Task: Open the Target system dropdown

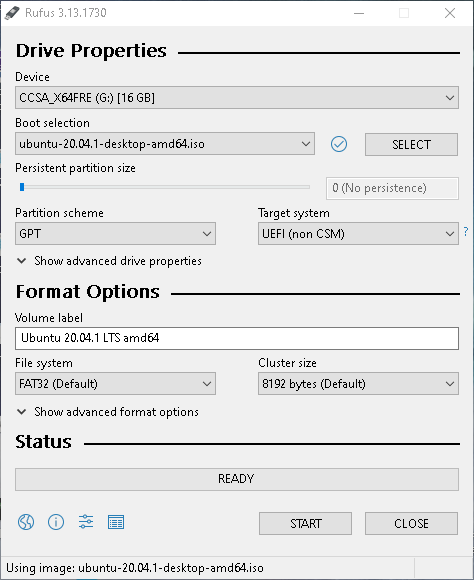Action: click(x=358, y=233)
